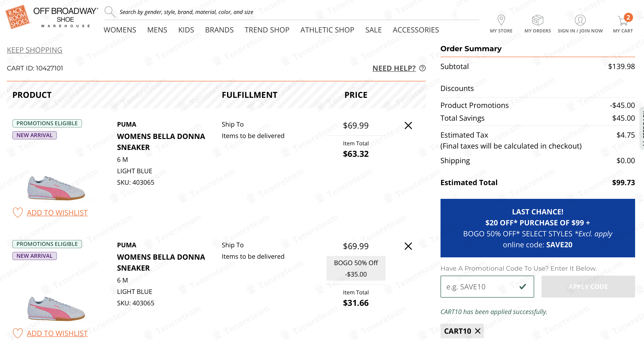Remove the CART10 promo code tag
Screen dimensions: 644x341
point(478,331)
